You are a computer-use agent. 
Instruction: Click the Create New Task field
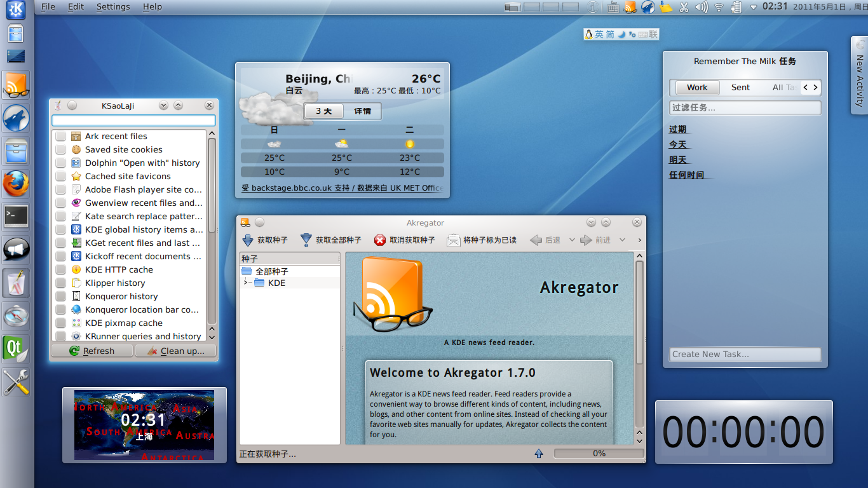[745, 355]
